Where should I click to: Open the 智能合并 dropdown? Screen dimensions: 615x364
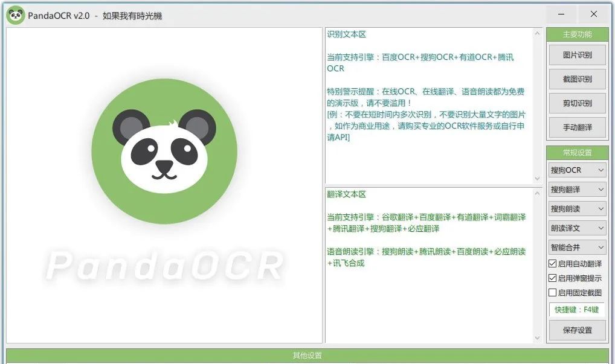(x=577, y=247)
